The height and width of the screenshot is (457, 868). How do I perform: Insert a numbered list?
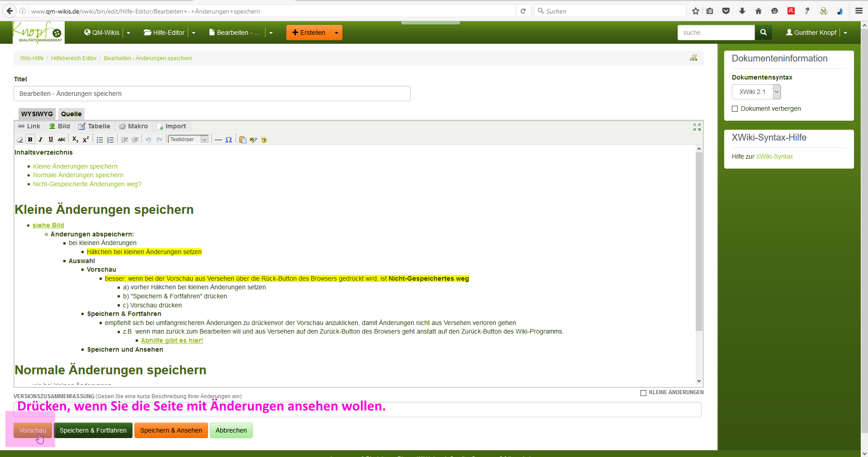pyautogui.click(x=110, y=140)
